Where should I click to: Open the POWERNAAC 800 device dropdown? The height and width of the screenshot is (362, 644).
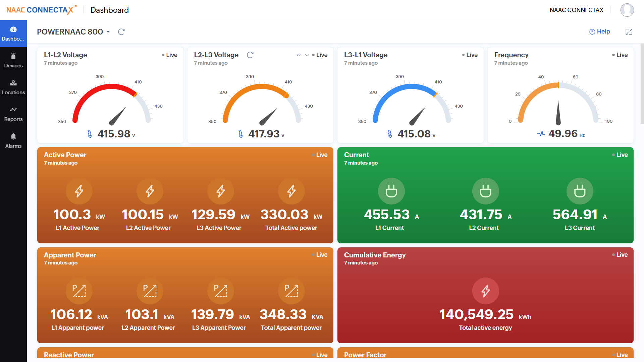108,32
